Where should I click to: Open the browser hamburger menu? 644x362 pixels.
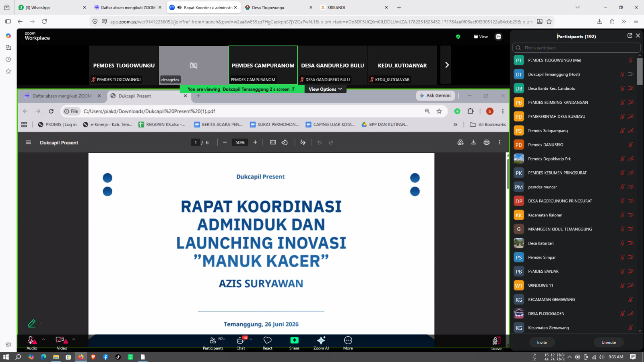pos(636,21)
